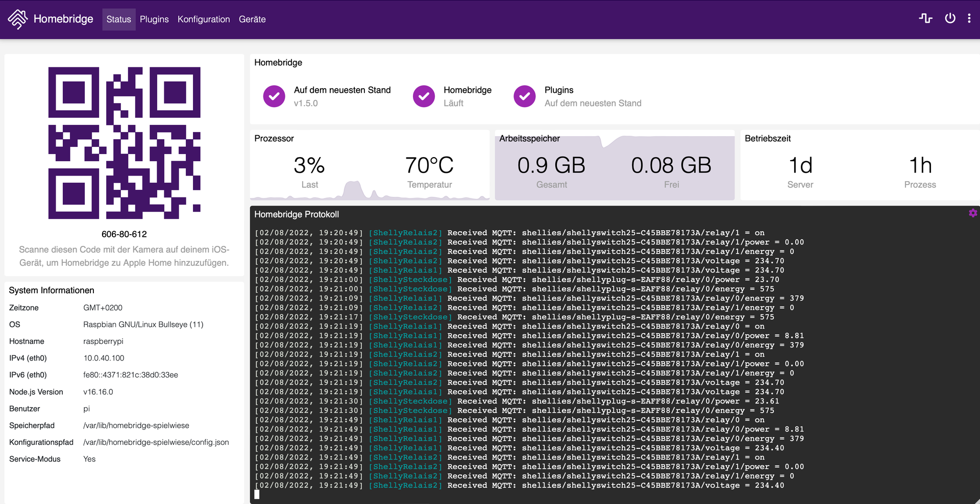
Task: Click the 3% Last CPU value
Action: pyautogui.click(x=309, y=165)
